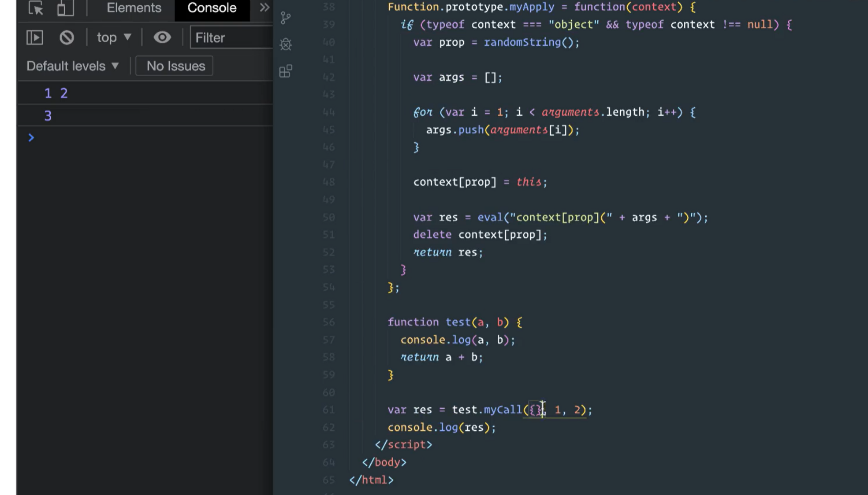Open the Extensions blocks icon
The image size is (868, 495).
(286, 71)
